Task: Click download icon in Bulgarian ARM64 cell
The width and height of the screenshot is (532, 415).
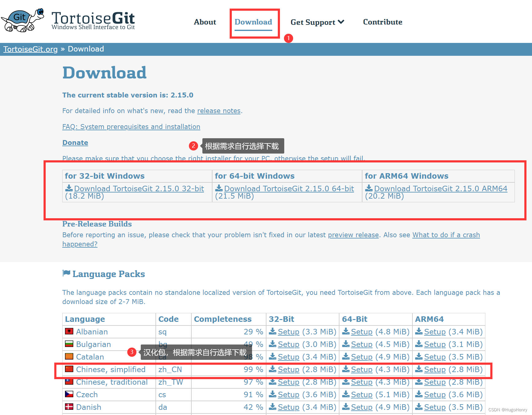Action: (x=419, y=344)
